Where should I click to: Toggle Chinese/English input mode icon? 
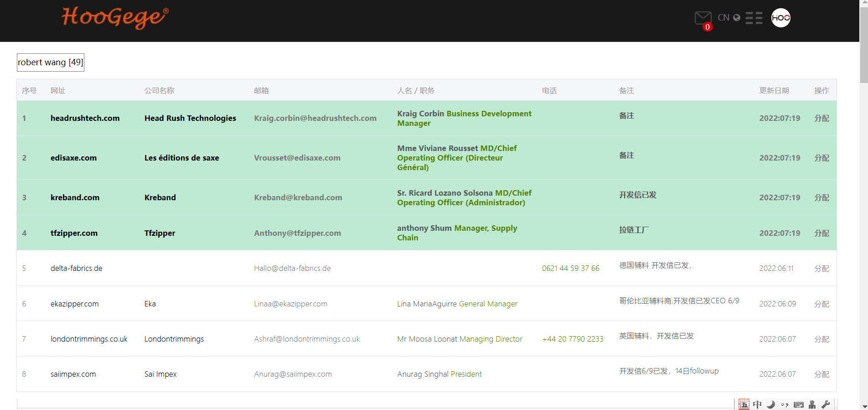(757, 405)
